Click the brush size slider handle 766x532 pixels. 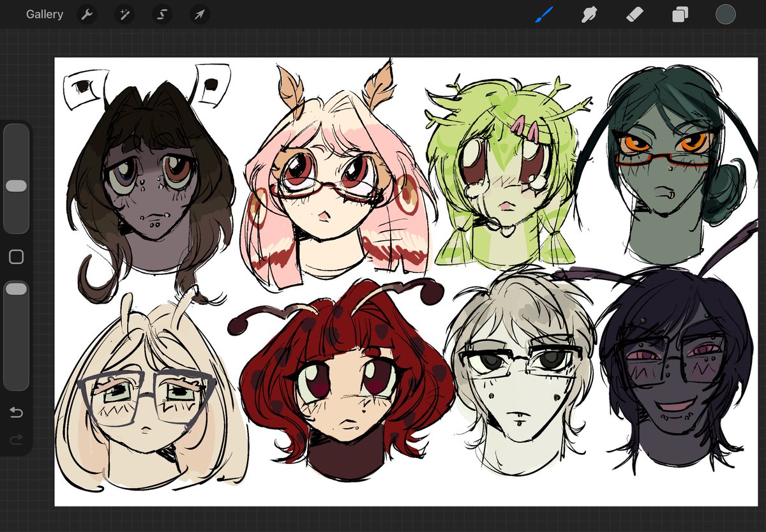click(16, 186)
